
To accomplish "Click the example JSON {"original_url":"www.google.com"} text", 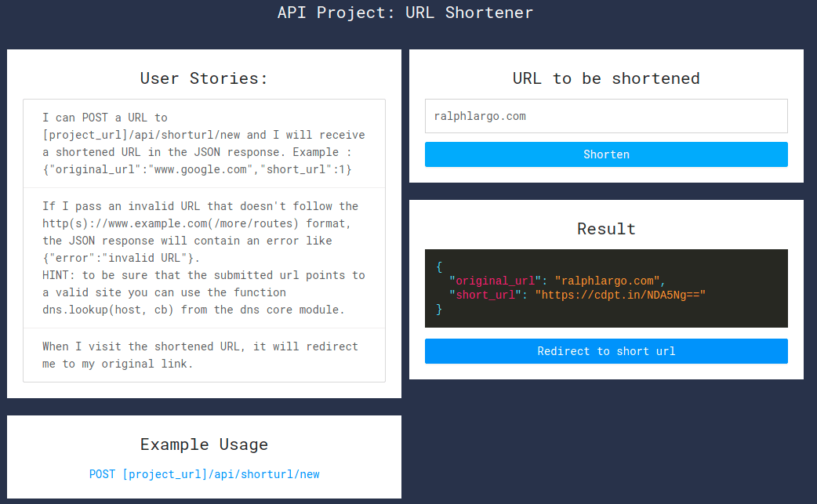I will coord(197,170).
